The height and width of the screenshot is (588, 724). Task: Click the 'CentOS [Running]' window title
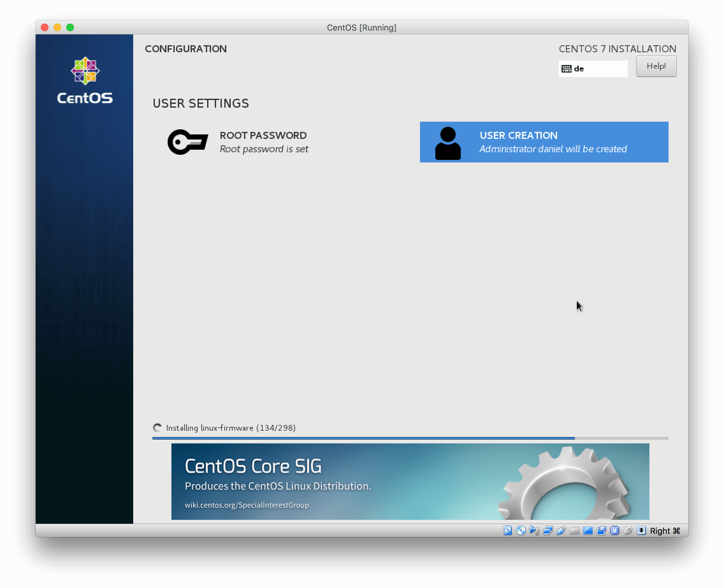click(361, 27)
